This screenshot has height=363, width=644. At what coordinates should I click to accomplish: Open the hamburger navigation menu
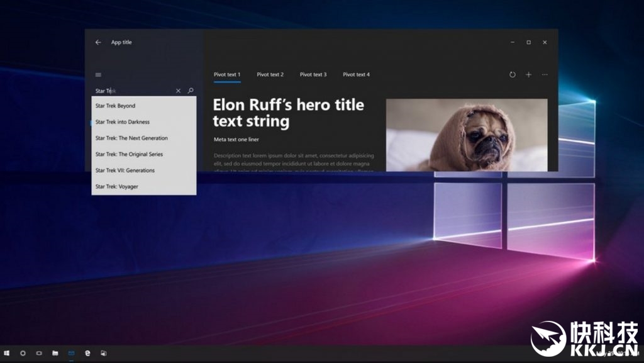(x=98, y=75)
